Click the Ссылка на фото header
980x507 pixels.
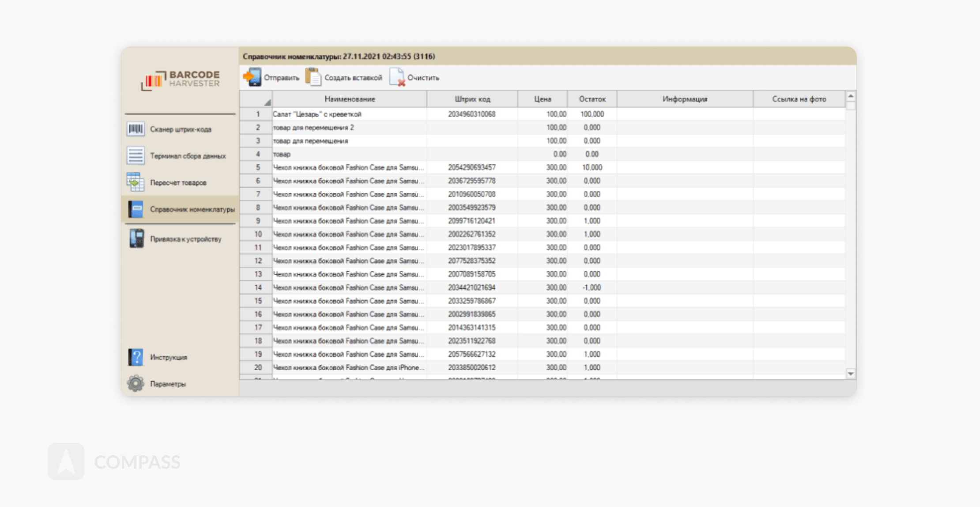(799, 99)
